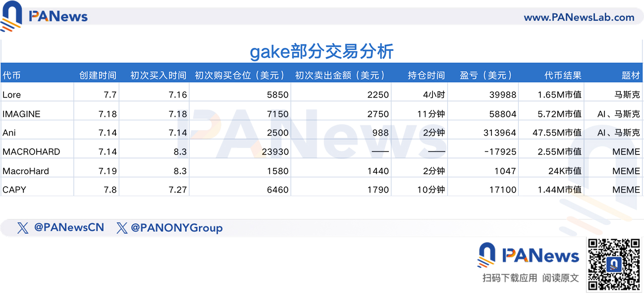Screen dimensions: 644x297
Task: Open the www.PANewsLab.com link
Action: click(579, 17)
